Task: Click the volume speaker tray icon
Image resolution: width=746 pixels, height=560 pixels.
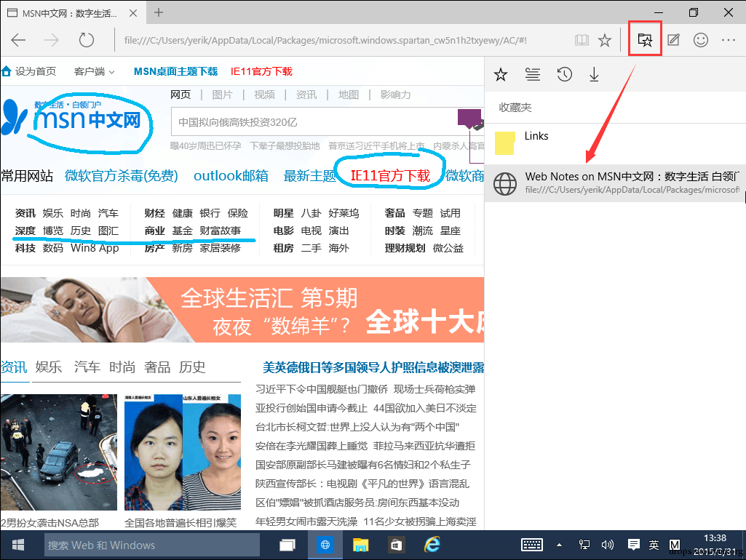Action: click(608, 545)
